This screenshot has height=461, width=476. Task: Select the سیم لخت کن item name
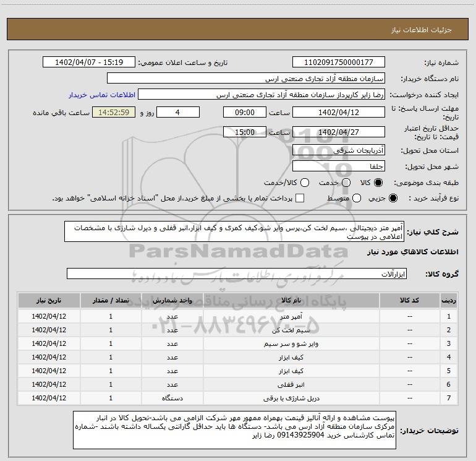[291, 330]
